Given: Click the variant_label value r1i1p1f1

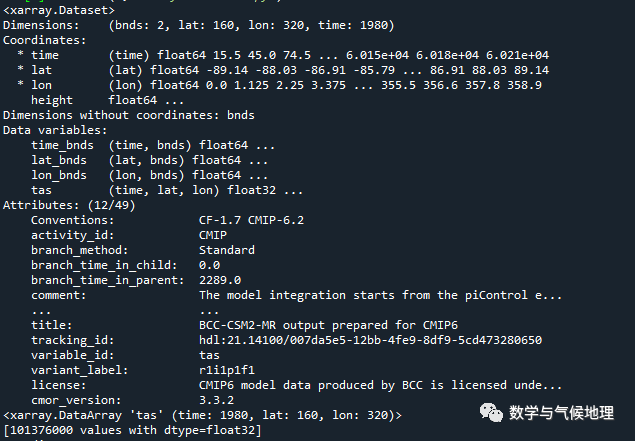Looking at the screenshot, I should [x=227, y=370].
